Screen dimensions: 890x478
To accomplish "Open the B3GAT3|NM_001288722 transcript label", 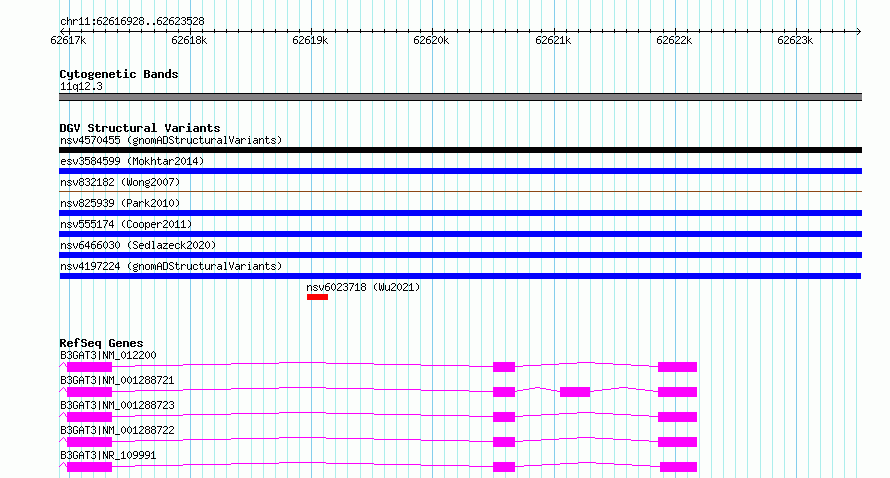I will coord(117,430).
